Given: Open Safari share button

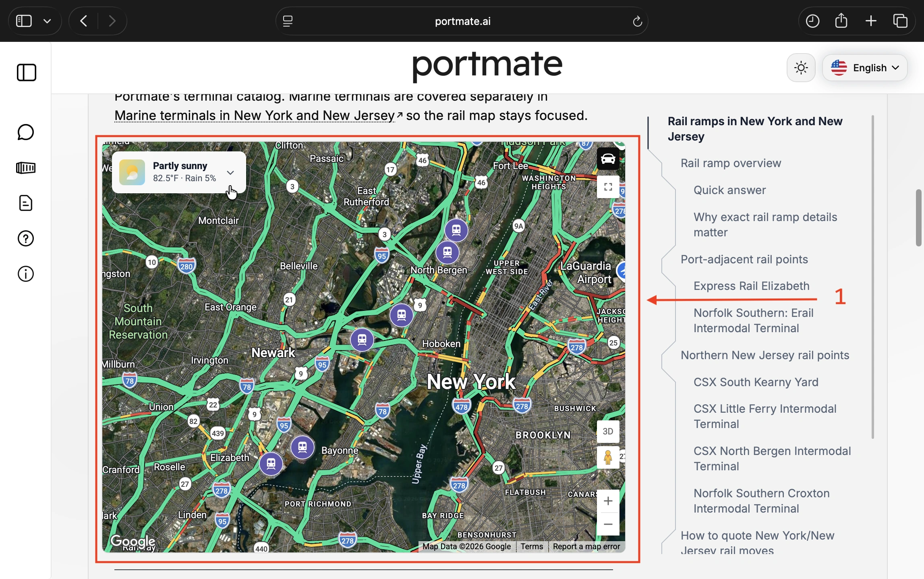Looking at the screenshot, I should [841, 21].
